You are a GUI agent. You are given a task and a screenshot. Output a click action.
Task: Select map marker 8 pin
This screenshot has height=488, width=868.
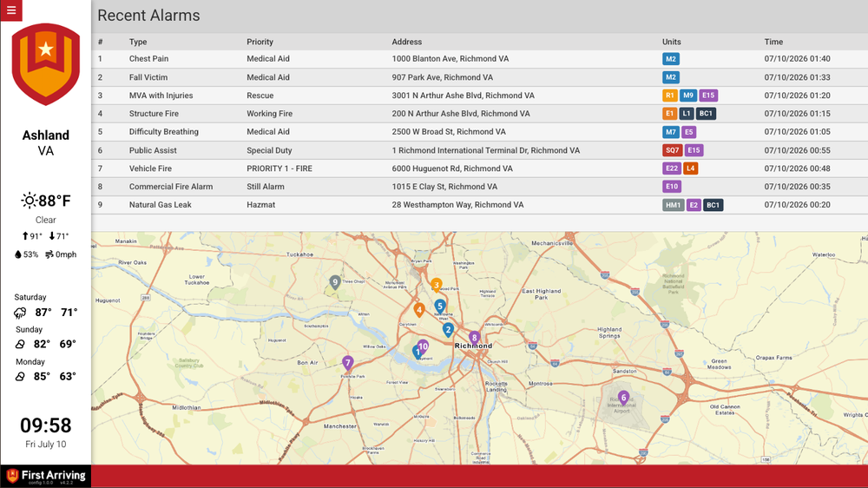[474, 337]
